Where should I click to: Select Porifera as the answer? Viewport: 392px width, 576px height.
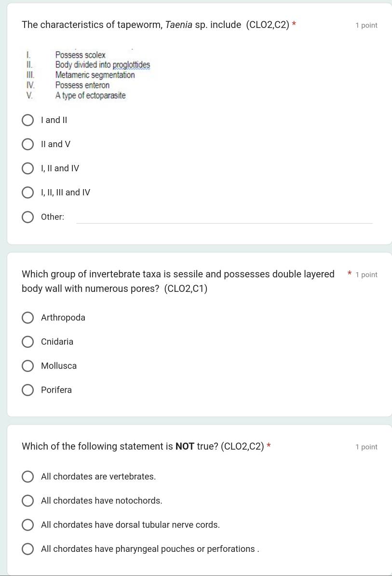point(28,390)
